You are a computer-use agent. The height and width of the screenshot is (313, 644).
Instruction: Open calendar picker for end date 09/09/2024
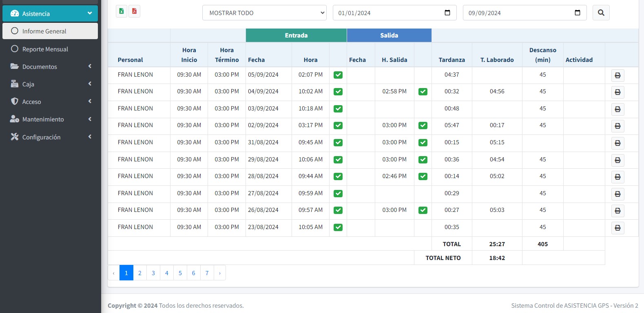coord(577,13)
